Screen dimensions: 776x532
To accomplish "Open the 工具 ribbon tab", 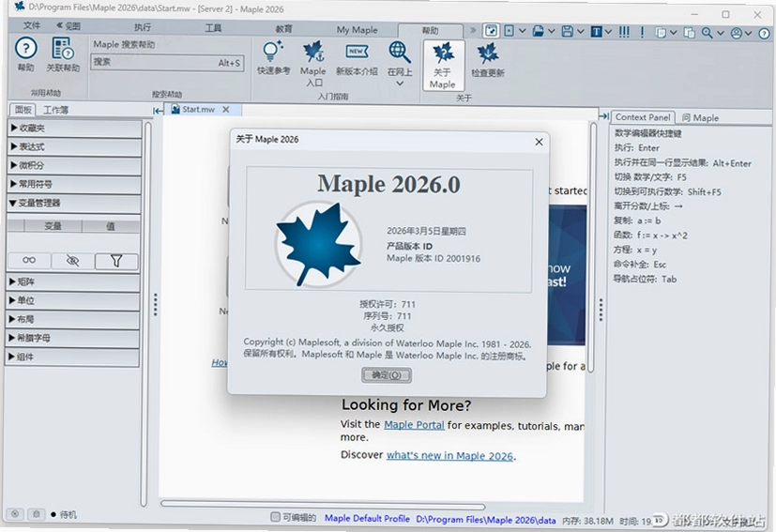I will click(x=213, y=28).
